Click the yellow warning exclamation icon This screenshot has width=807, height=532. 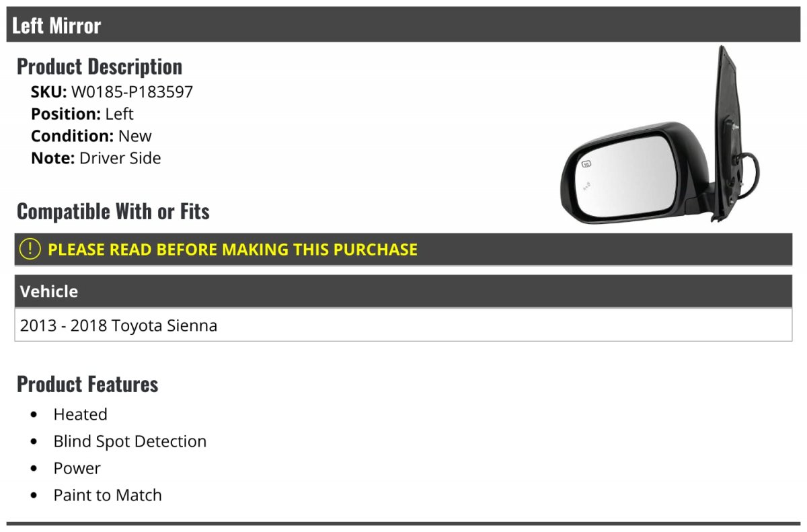click(x=30, y=249)
